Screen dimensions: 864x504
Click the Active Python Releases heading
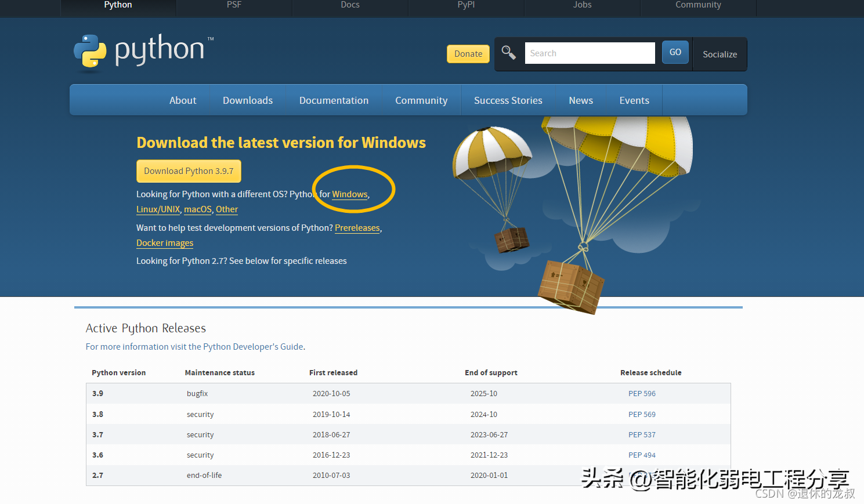pyautogui.click(x=146, y=328)
